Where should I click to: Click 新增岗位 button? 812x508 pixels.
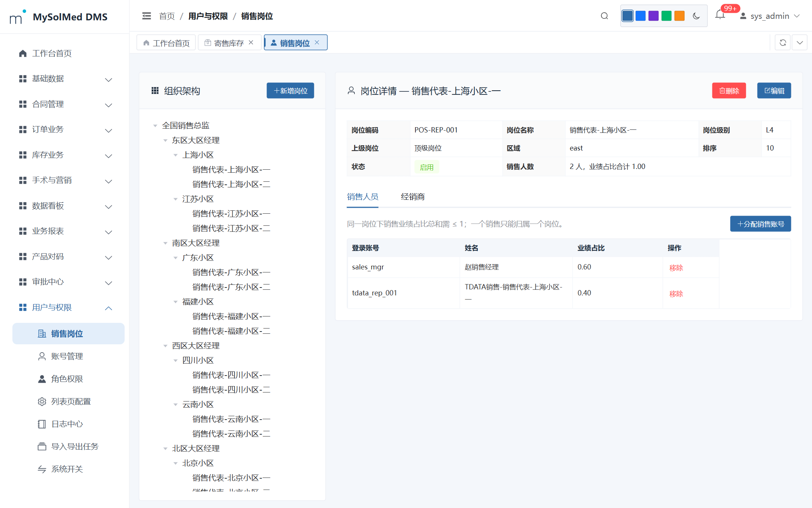290,91
